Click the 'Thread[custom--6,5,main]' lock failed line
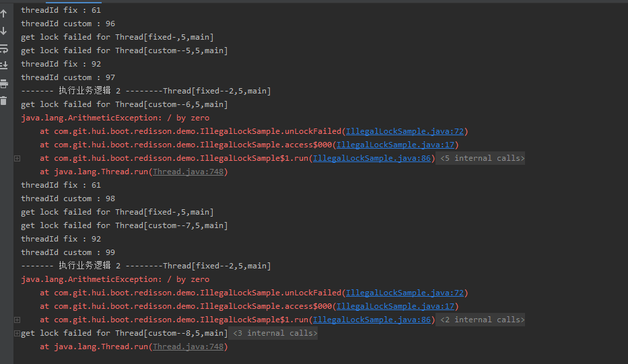The image size is (628, 364). click(x=124, y=104)
